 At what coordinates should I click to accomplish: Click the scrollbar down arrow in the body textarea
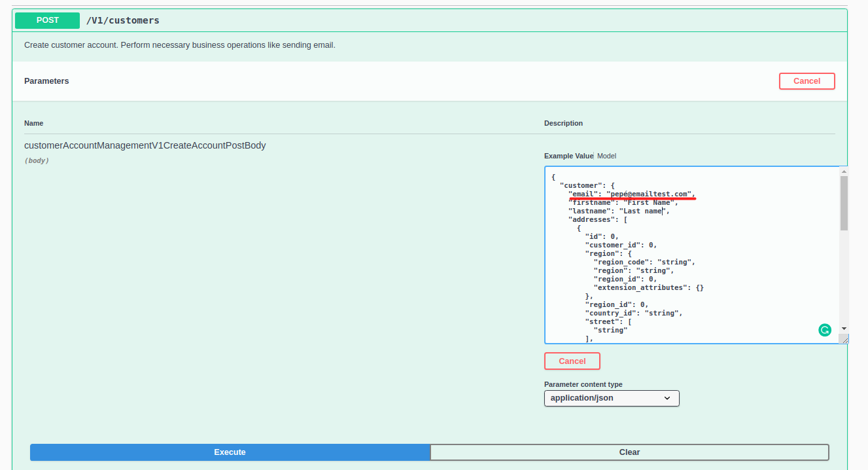point(844,328)
